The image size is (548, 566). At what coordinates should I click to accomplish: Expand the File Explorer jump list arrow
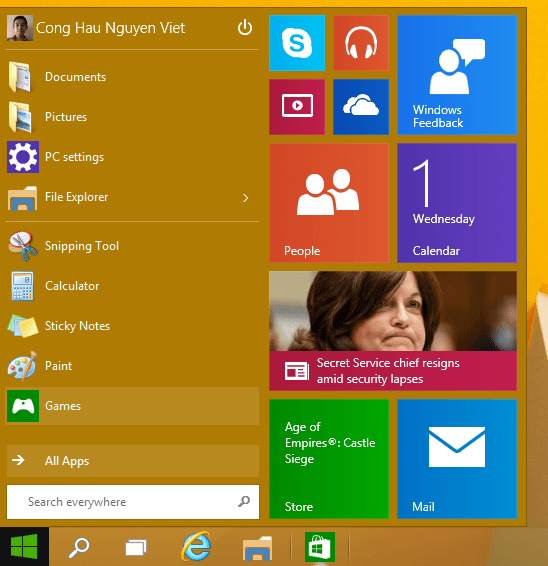click(246, 198)
